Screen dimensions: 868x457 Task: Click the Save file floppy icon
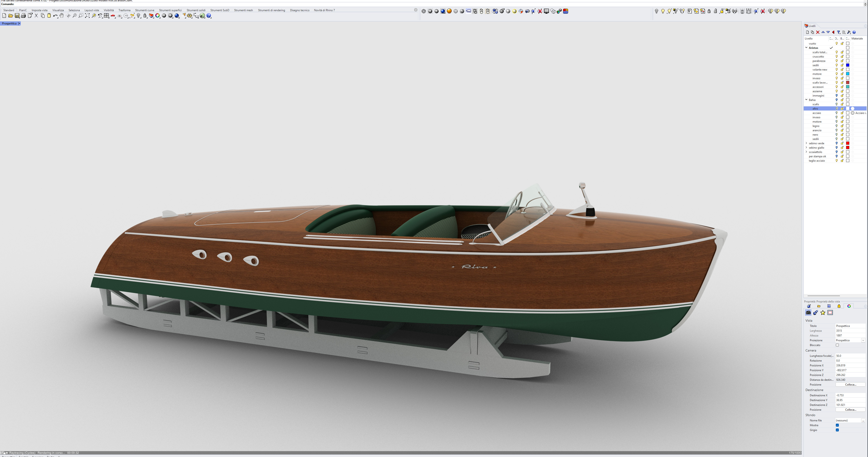click(x=17, y=16)
